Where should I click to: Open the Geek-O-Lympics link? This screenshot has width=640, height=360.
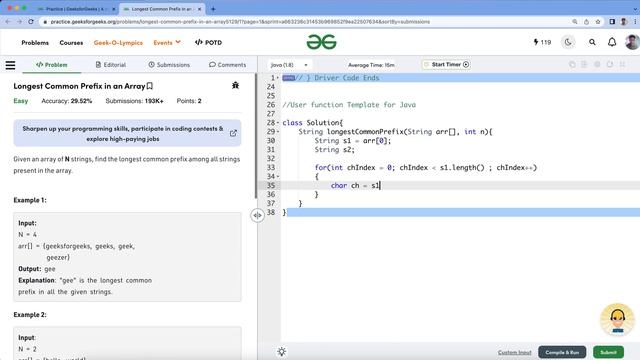[x=118, y=42]
